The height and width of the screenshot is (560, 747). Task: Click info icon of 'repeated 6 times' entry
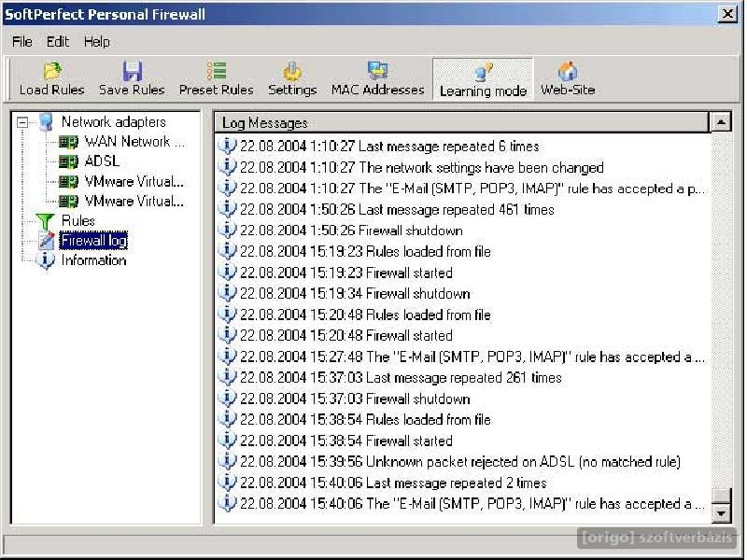[x=227, y=146]
